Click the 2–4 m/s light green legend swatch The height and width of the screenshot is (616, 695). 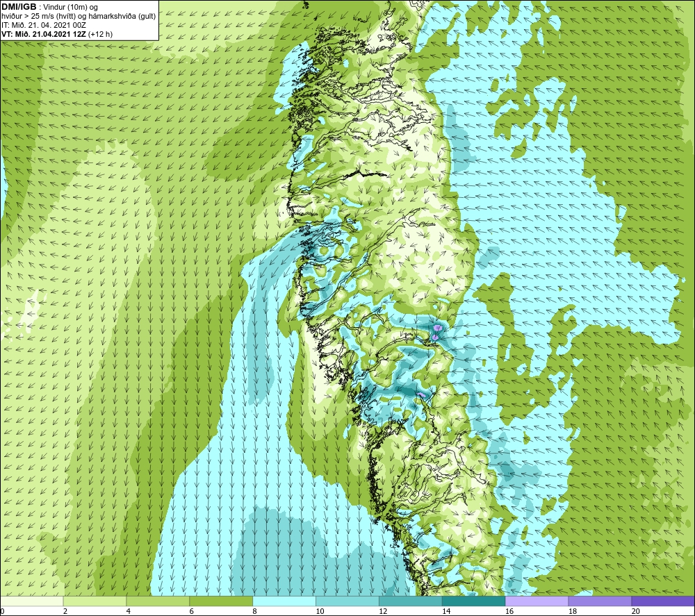[95, 601]
